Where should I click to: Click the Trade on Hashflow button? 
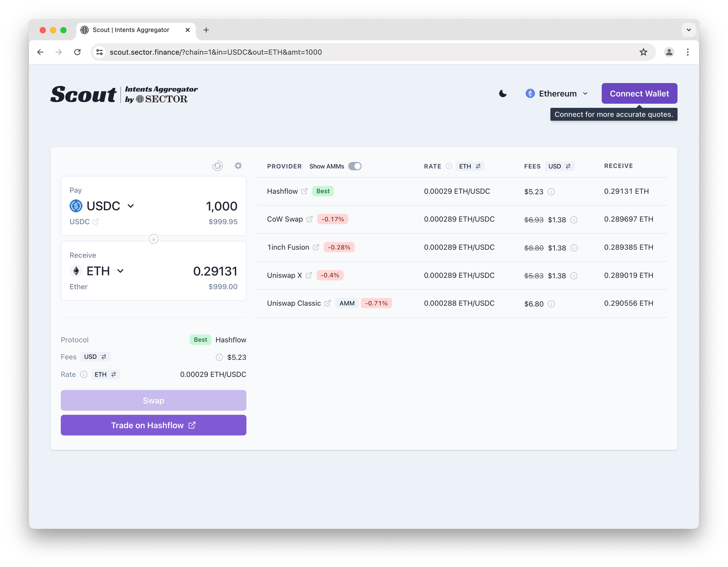(x=153, y=425)
